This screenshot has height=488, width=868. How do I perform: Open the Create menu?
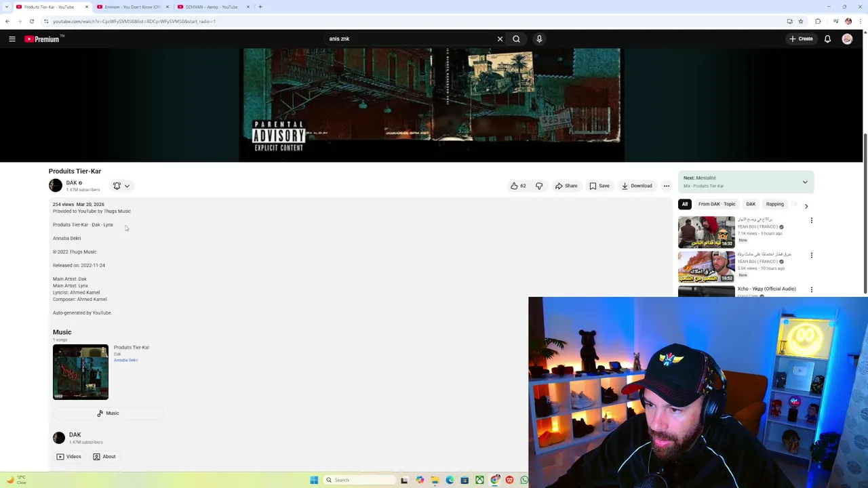coord(800,39)
